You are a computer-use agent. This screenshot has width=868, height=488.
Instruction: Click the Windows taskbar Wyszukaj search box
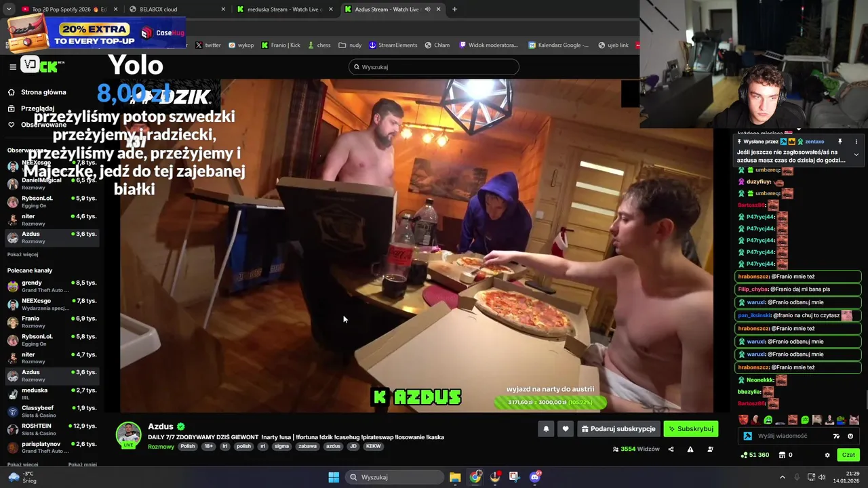point(395,477)
